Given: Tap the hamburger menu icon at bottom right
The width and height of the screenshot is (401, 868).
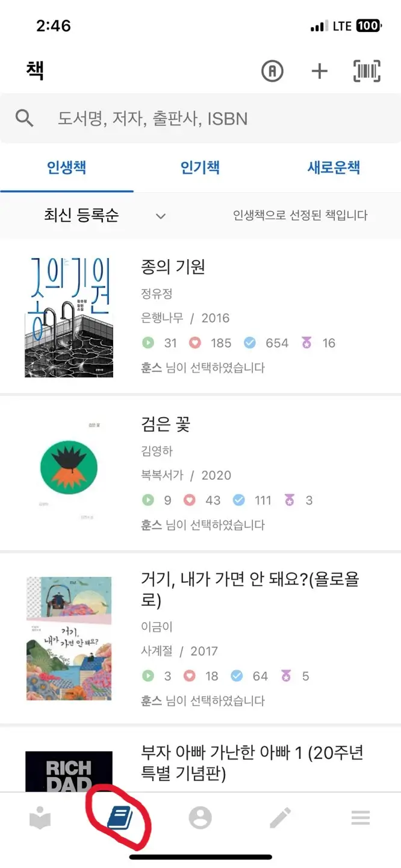Looking at the screenshot, I should (x=360, y=818).
